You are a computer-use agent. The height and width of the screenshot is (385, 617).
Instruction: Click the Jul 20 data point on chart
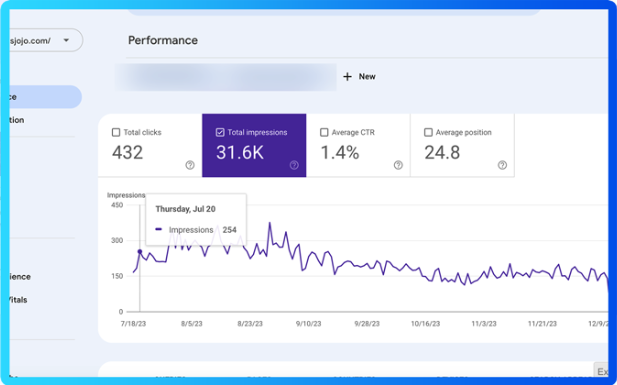[x=140, y=252]
